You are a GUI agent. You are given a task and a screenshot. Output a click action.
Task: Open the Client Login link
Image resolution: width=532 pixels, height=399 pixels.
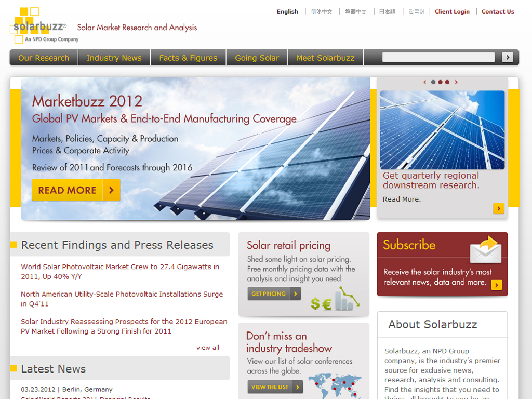(x=452, y=11)
